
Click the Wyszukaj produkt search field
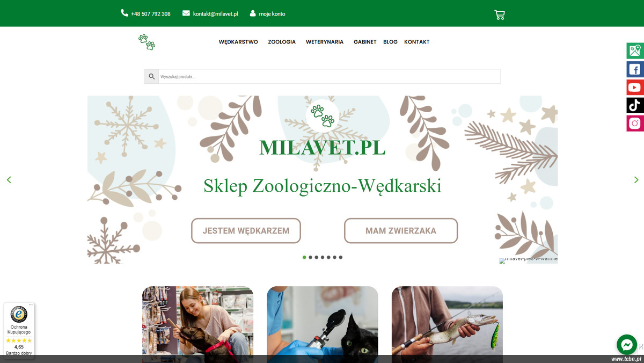(329, 76)
